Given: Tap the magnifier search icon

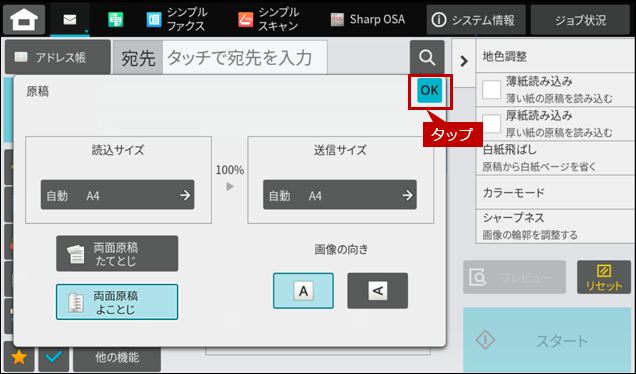Looking at the screenshot, I should (427, 57).
